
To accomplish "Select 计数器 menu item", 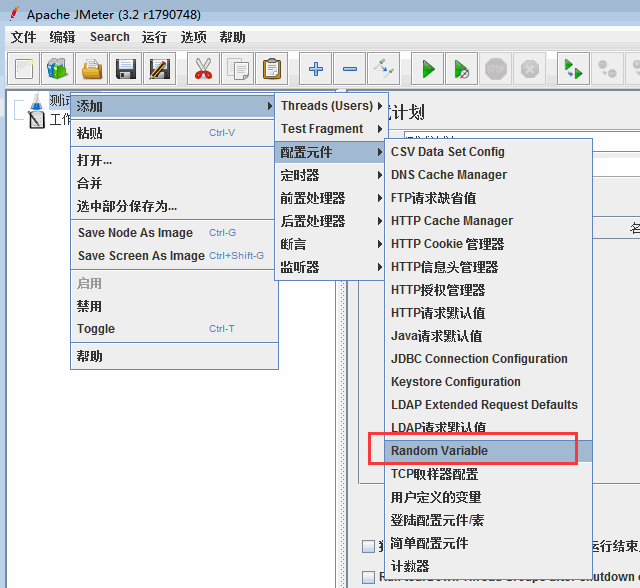I will coord(489,566).
